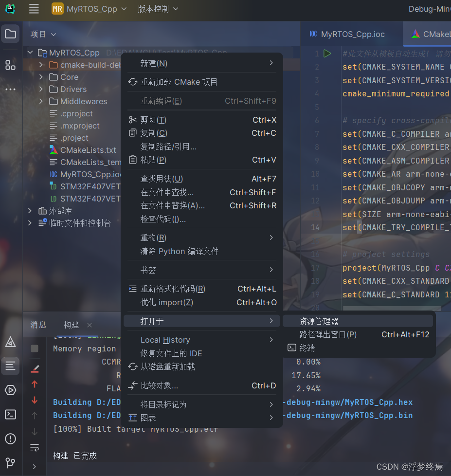This screenshot has height=476, width=451.
Task: Expand the Middlewares folder
Action: (x=41, y=101)
